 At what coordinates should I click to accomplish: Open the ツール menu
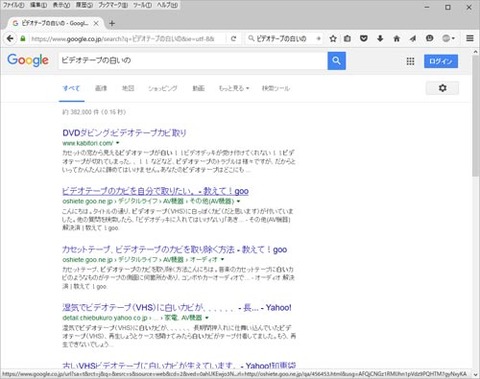142,5
